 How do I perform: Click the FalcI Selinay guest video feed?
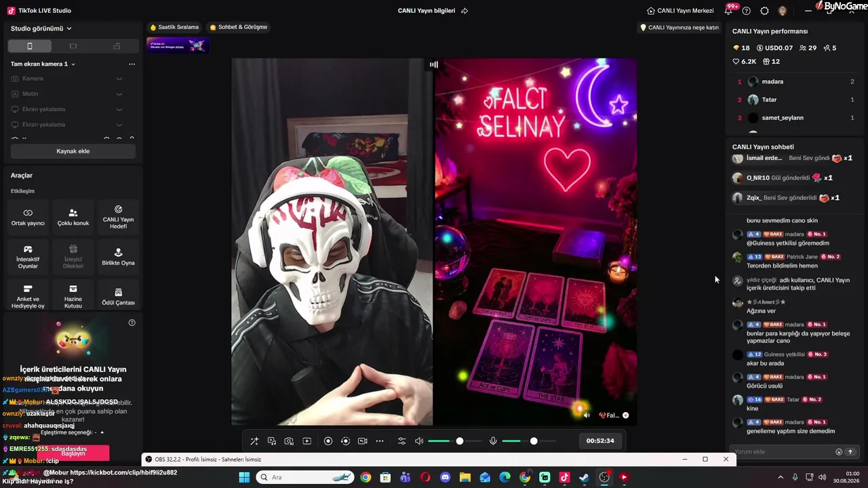point(536,241)
